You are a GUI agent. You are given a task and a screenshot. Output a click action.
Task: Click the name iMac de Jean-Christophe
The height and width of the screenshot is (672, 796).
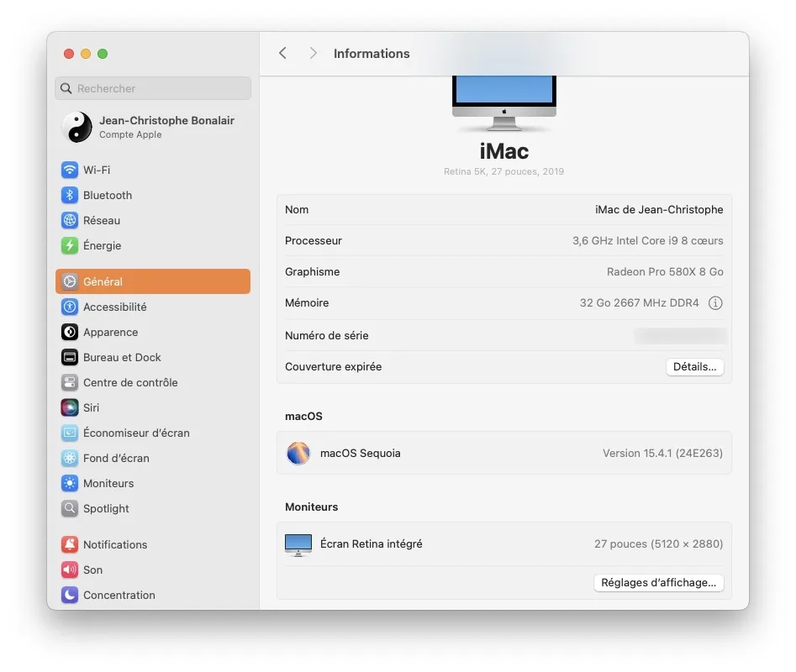click(659, 210)
